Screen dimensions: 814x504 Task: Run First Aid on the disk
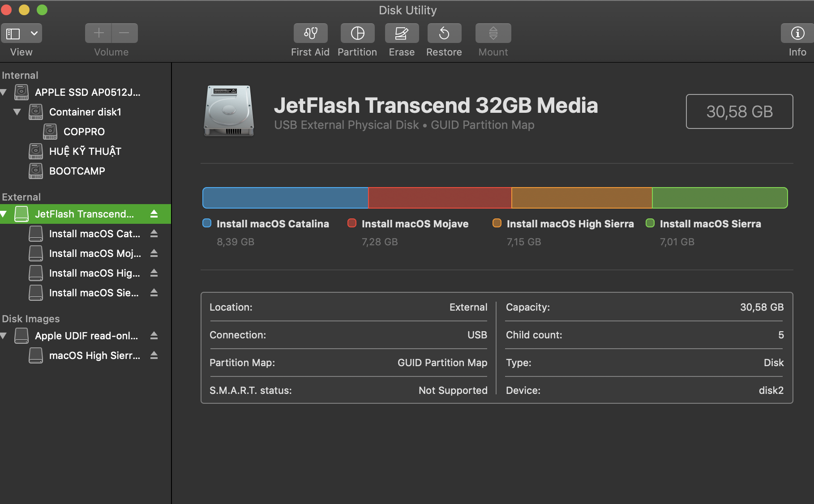click(310, 33)
